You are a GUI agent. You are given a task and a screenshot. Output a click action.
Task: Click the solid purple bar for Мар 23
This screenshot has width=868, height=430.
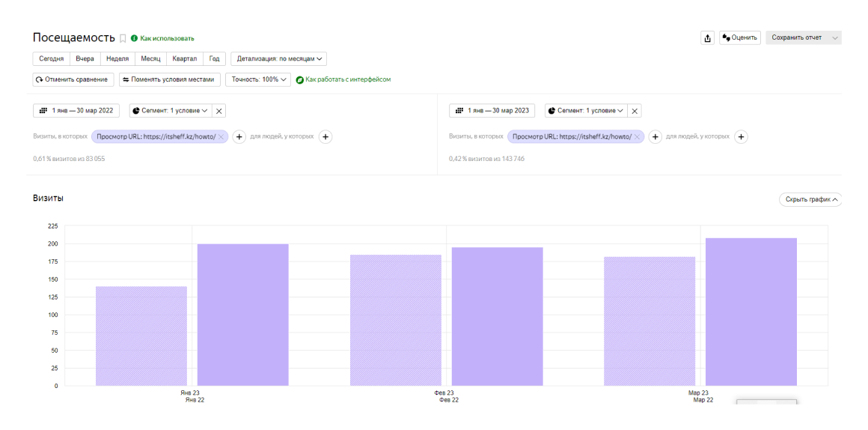tap(751, 312)
